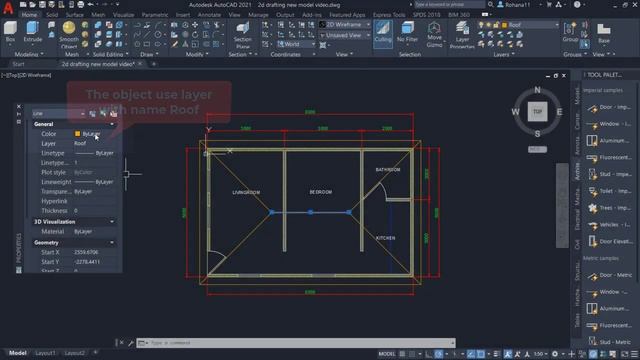Click the Base view tool
The width and height of the screenshot is (640, 360).
604,33
